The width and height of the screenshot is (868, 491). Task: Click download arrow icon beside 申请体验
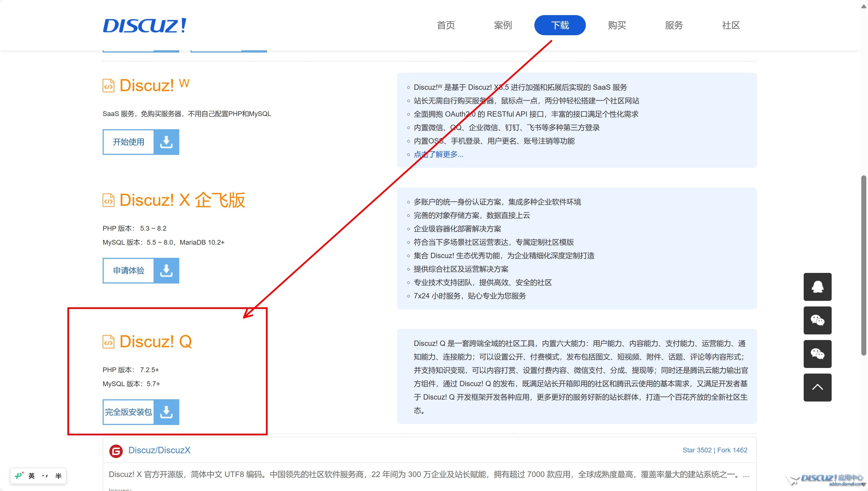coord(166,270)
